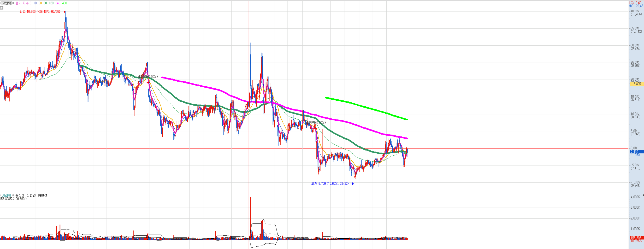Click the grid table icon below stock name
This screenshot has height=249, width=644.
[x=2, y=8]
